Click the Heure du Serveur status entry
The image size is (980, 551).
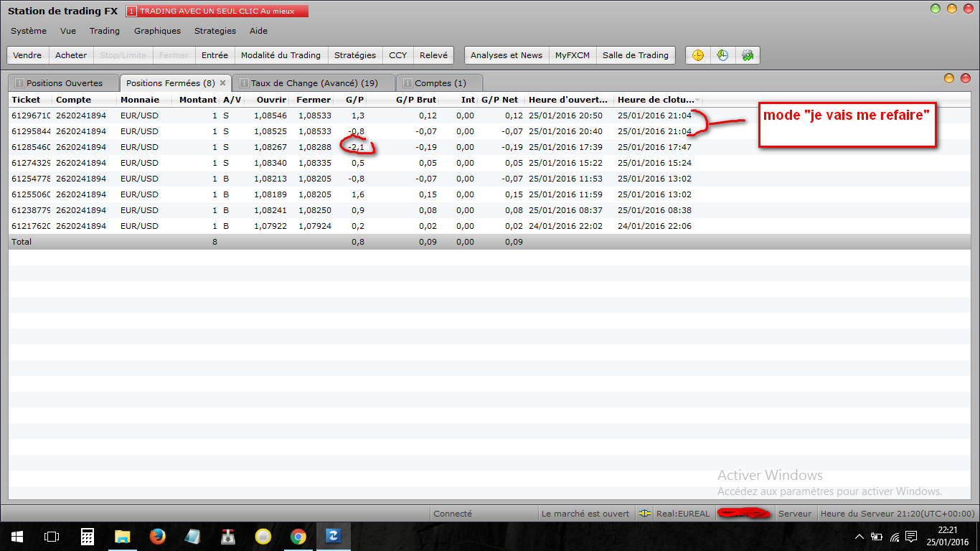(897, 514)
